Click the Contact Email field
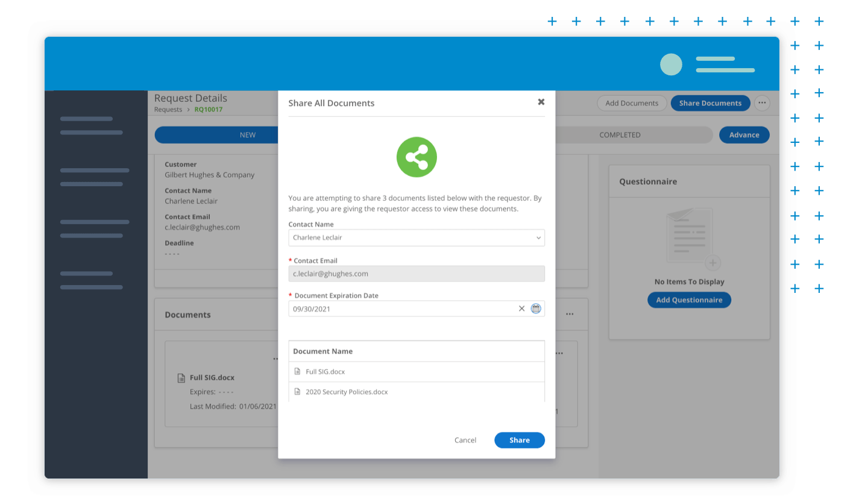Viewport: 868px width, 496px height. (417, 274)
